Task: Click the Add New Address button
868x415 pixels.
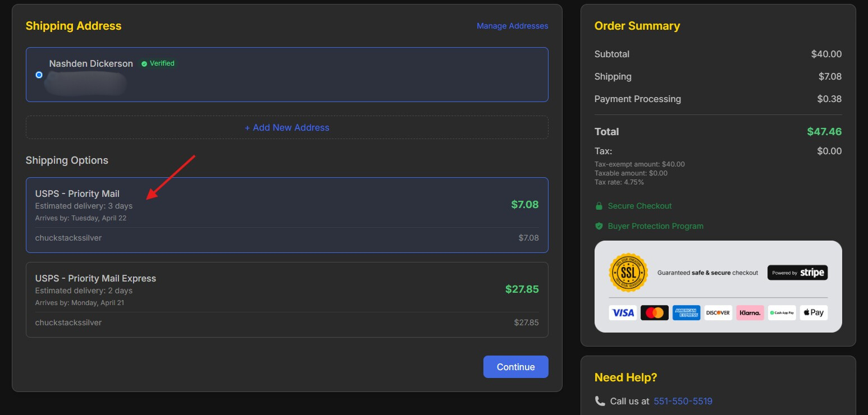Action: pos(287,127)
